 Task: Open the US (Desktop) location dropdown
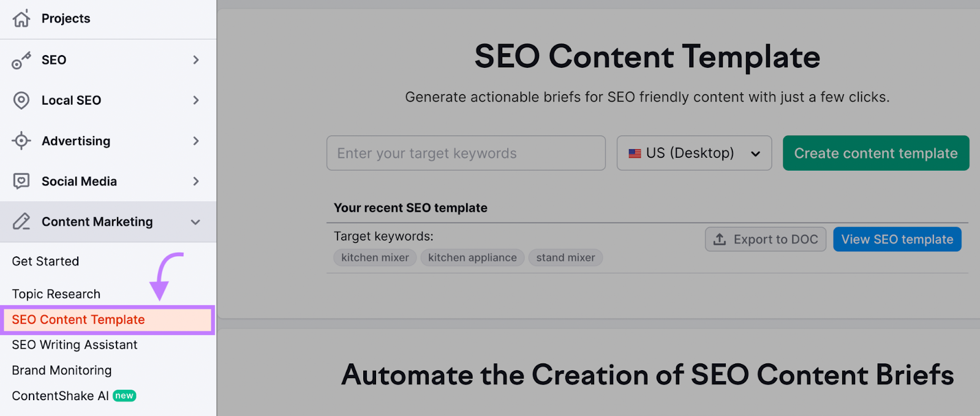click(x=694, y=153)
